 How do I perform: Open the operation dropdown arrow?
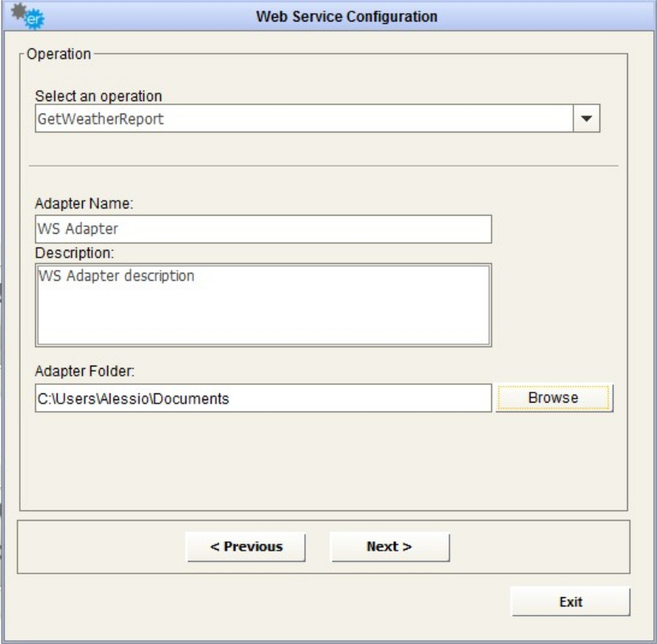coord(586,119)
